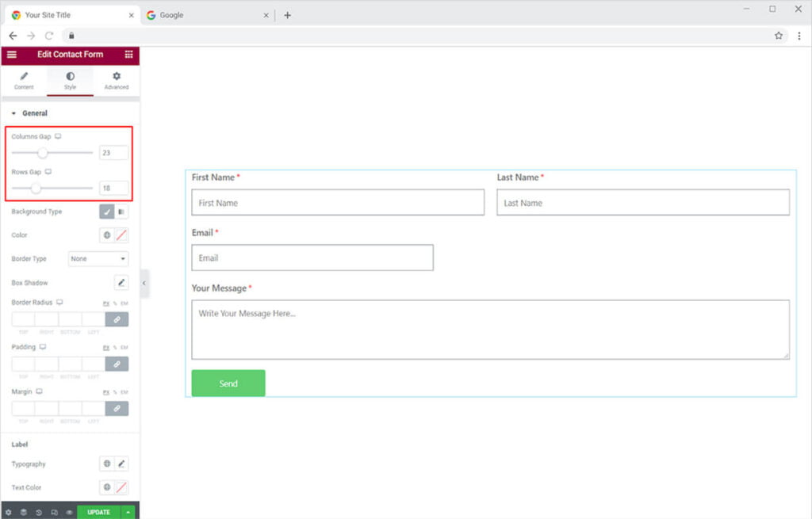Click the Box Shadow edit pencil icon

pyautogui.click(x=121, y=282)
